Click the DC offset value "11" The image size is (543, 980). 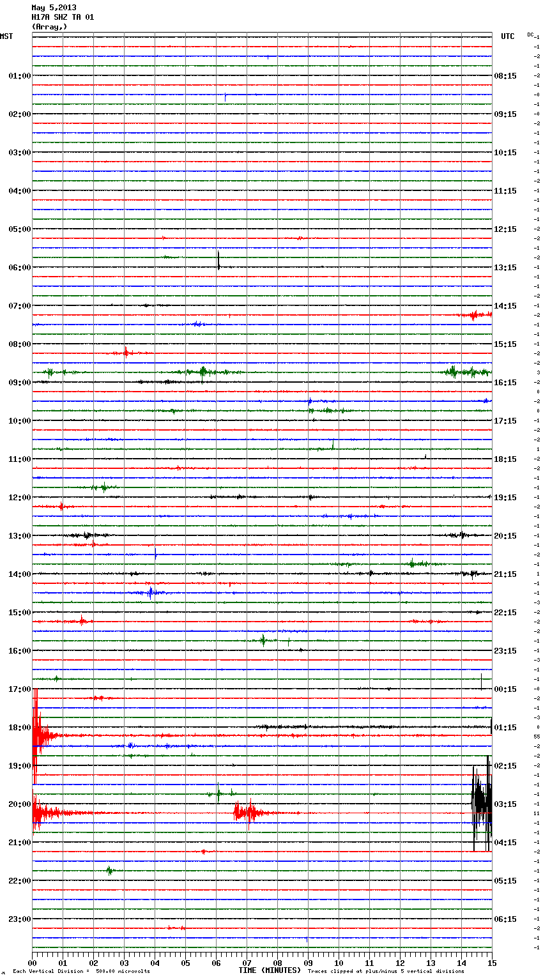coord(537,813)
